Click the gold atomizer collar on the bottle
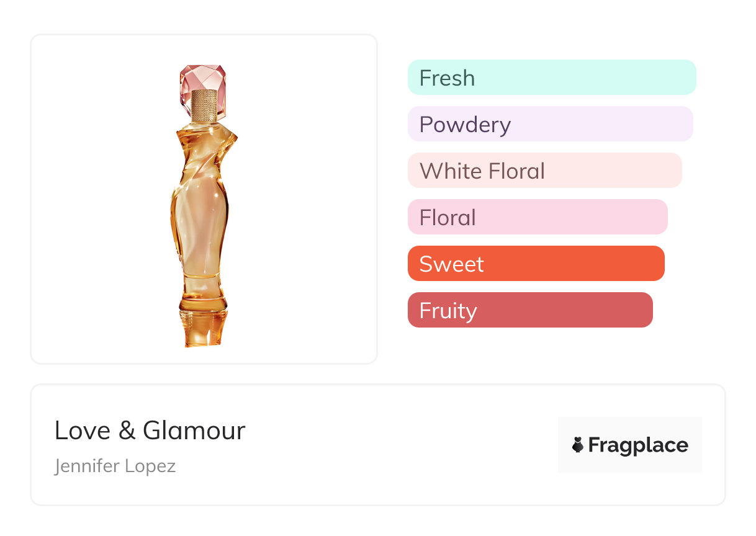Screen dimensions: 756x536 (204, 106)
